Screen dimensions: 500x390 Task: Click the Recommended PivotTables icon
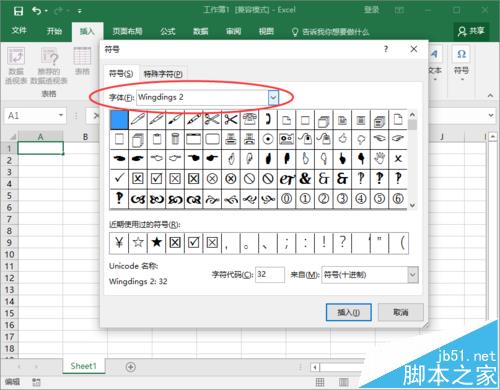coord(50,56)
